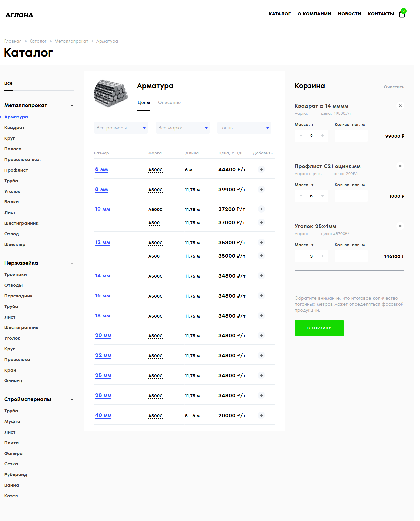This screenshot has width=420, height=521.
Task: Click Кол-во field for Квадрат 14 мм
Action: (351, 136)
